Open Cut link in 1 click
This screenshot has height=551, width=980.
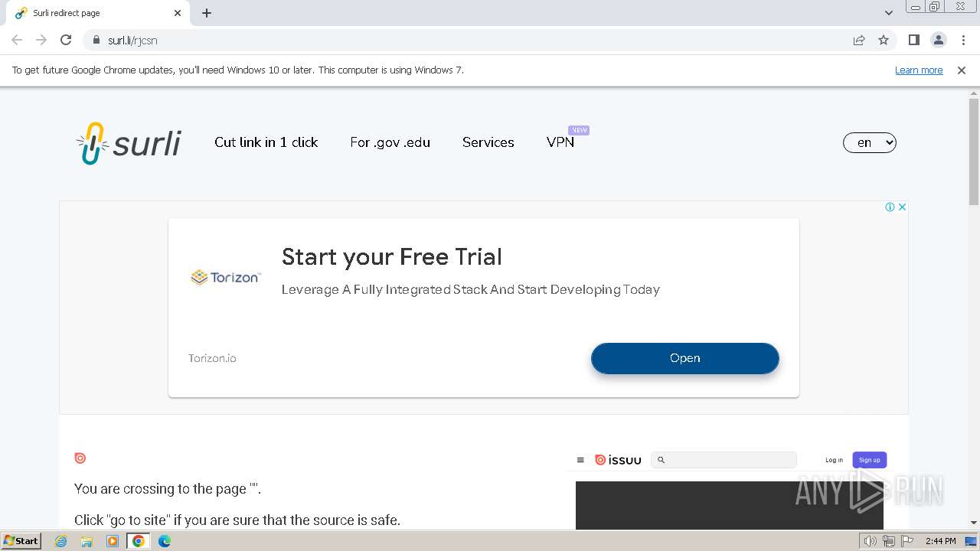(266, 142)
